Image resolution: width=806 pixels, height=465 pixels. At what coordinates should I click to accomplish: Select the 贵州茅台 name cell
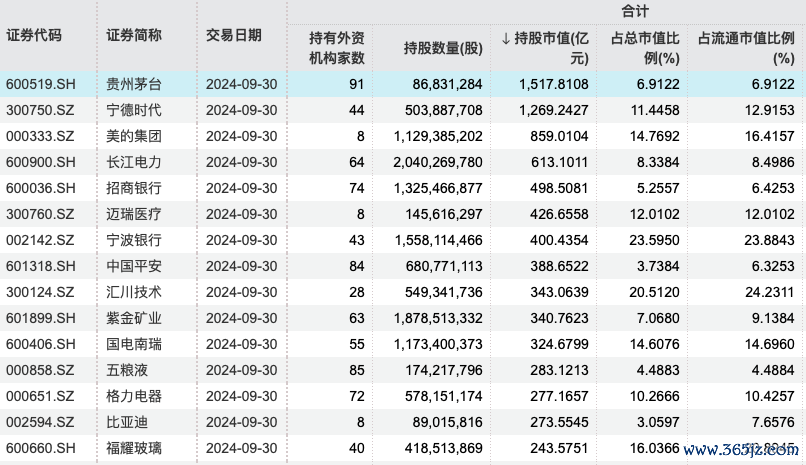point(134,84)
